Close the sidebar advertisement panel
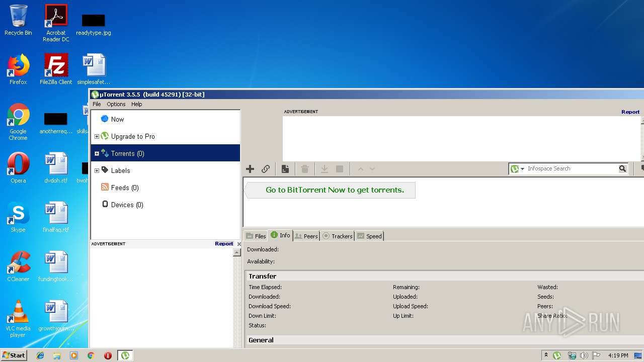 (x=239, y=244)
